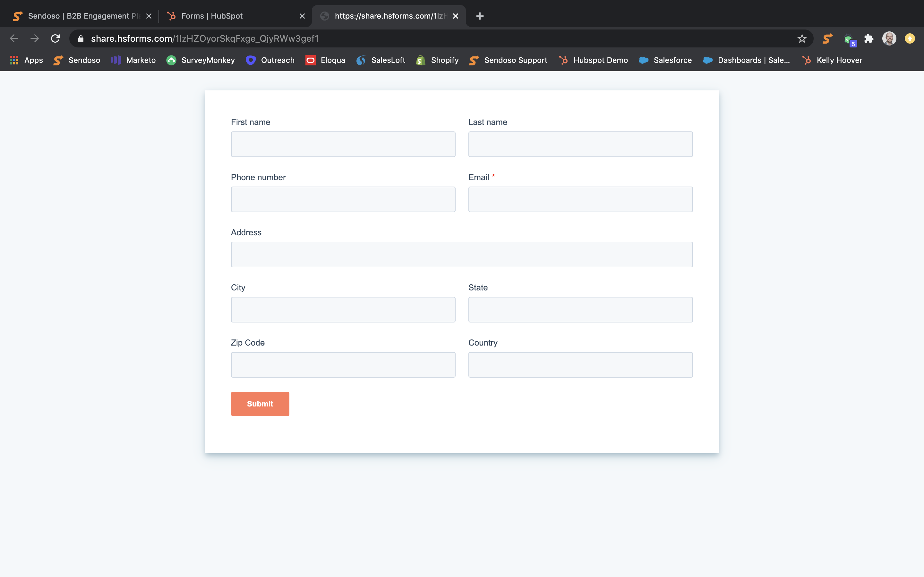Viewport: 924px width, 577px height.
Task: Open the Marketo bookmark
Action: pyautogui.click(x=133, y=60)
